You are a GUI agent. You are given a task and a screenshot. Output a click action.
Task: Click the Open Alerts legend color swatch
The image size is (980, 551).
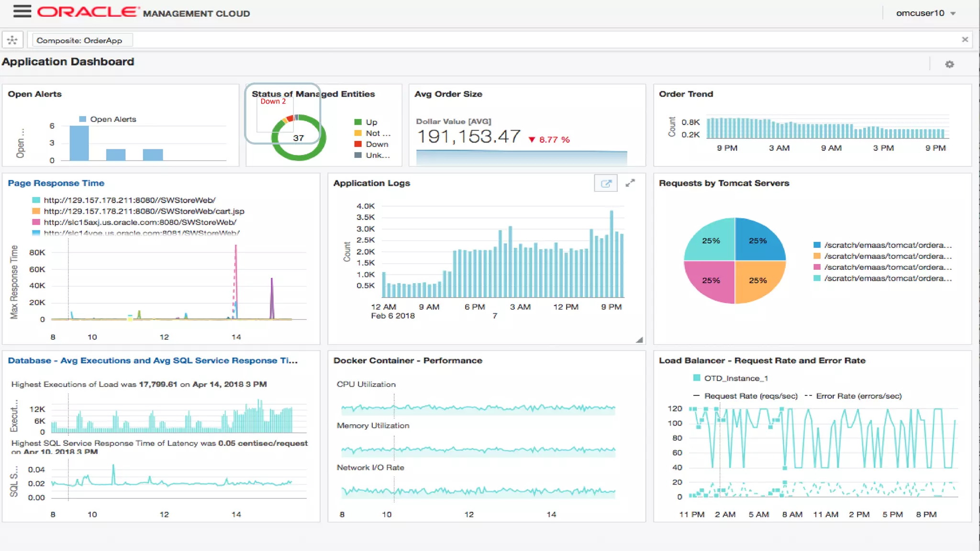tap(82, 119)
